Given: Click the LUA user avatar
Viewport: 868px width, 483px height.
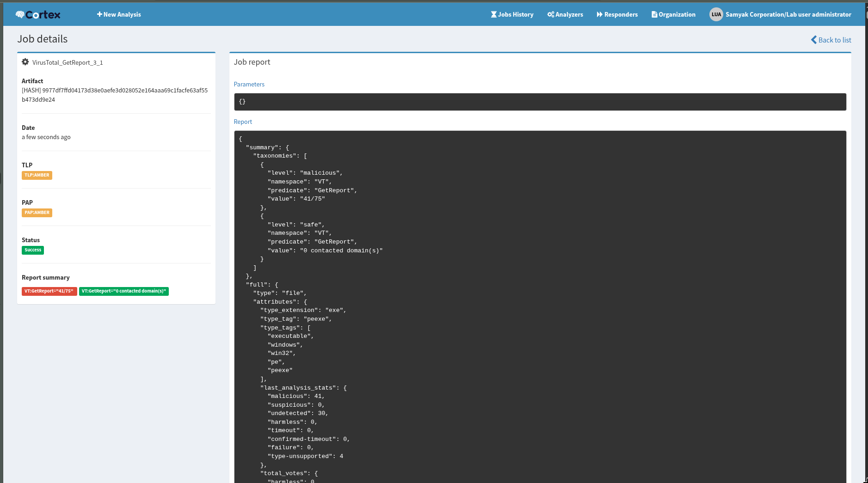Looking at the screenshot, I should [x=716, y=14].
